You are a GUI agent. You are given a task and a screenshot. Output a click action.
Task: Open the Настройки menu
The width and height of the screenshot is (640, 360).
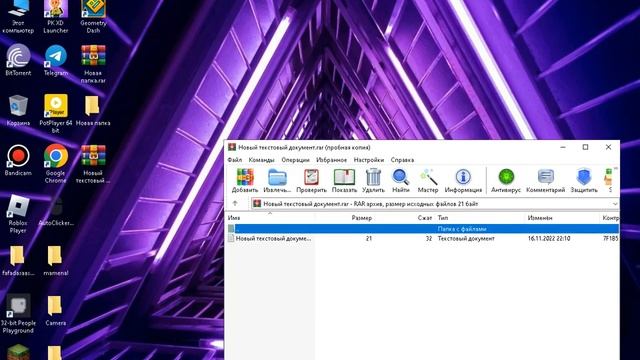point(369,160)
